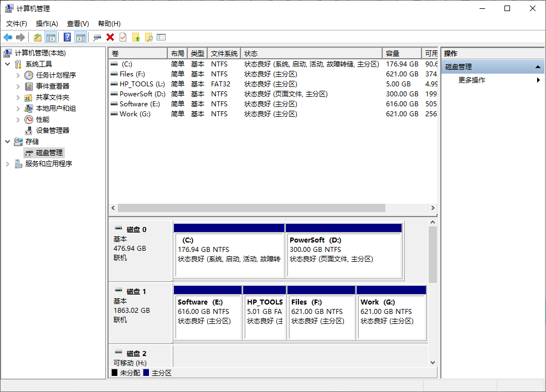Expand the 共享文件夹 node
This screenshot has width=546, height=392.
(18, 97)
